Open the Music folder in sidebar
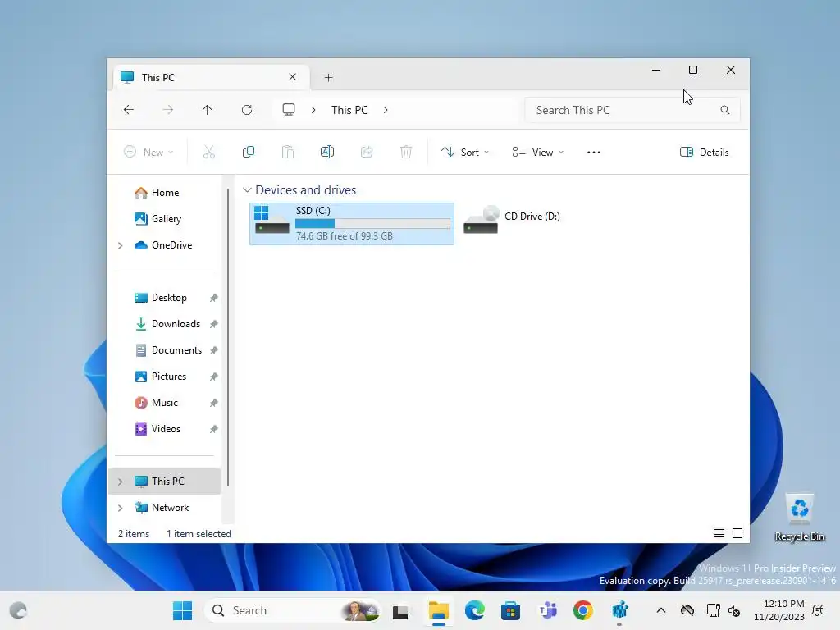The height and width of the screenshot is (630, 840). (164, 402)
